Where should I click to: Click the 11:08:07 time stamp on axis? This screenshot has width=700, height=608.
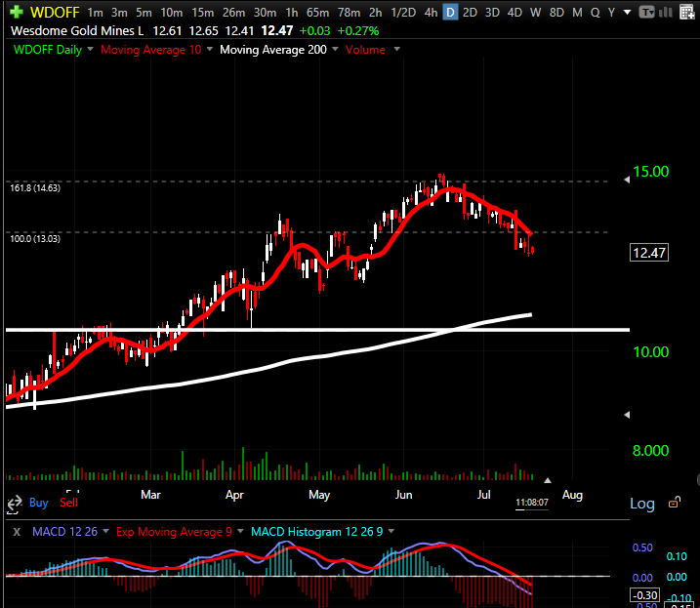click(x=532, y=503)
